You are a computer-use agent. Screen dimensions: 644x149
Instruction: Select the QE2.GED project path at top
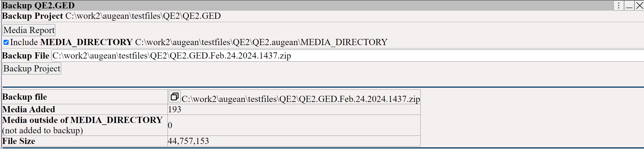pos(143,16)
